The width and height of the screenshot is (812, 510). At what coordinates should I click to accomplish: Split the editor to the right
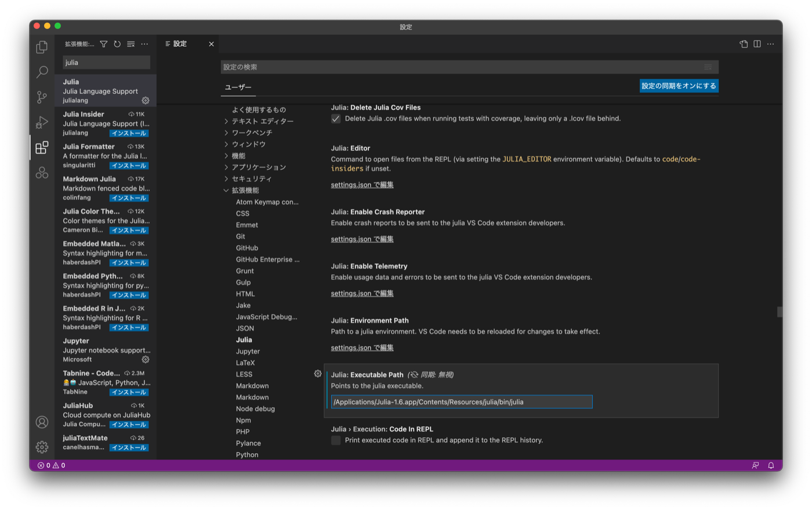click(757, 44)
